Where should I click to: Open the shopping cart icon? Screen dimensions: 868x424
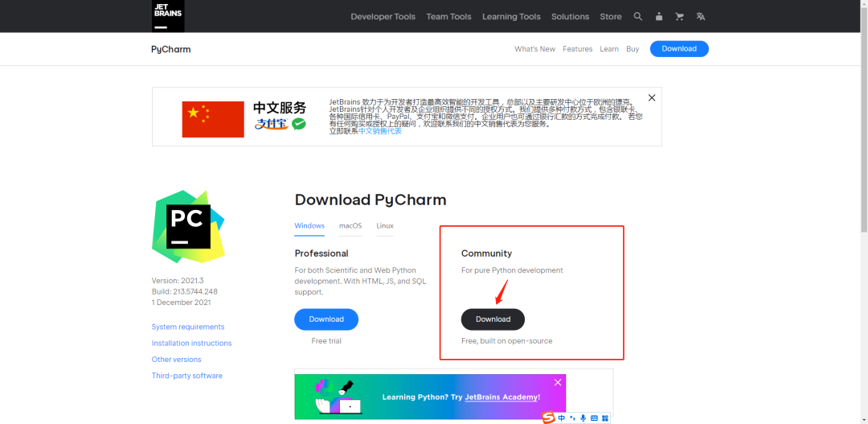pyautogui.click(x=679, y=17)
